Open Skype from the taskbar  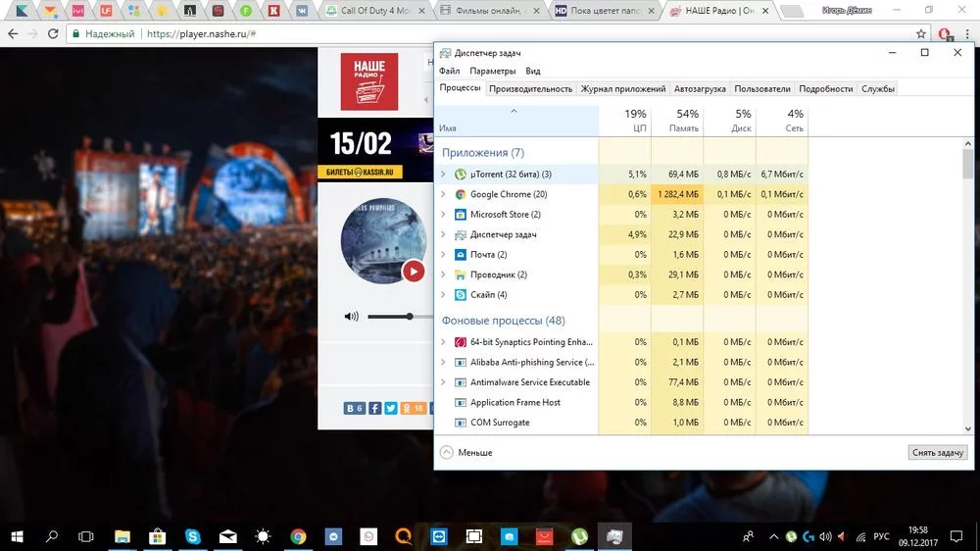click(192, 536)
